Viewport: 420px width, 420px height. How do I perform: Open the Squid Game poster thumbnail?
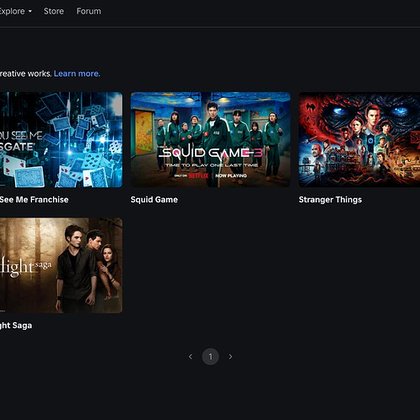(210, 140)
